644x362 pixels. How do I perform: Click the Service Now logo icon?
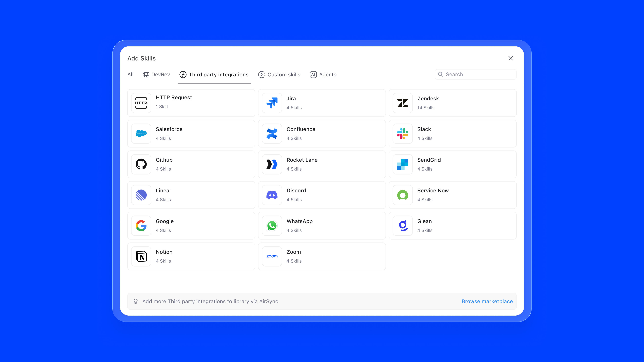[x=402, y=195]
